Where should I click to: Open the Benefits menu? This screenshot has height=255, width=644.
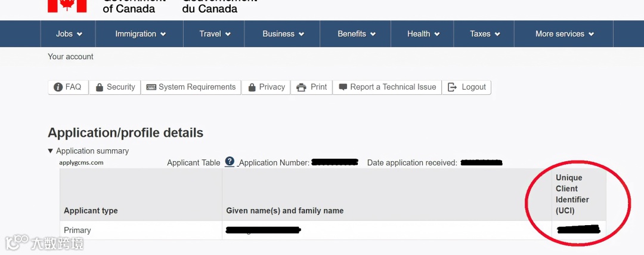tap(357, 34)
